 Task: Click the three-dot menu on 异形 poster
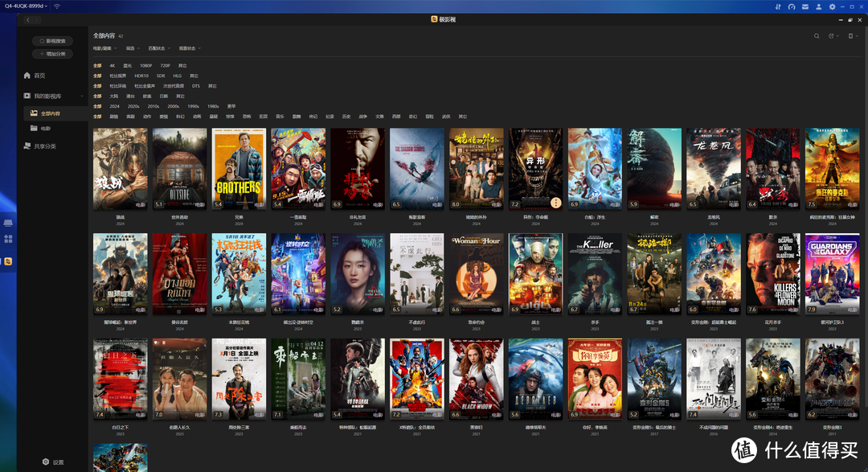555,203
